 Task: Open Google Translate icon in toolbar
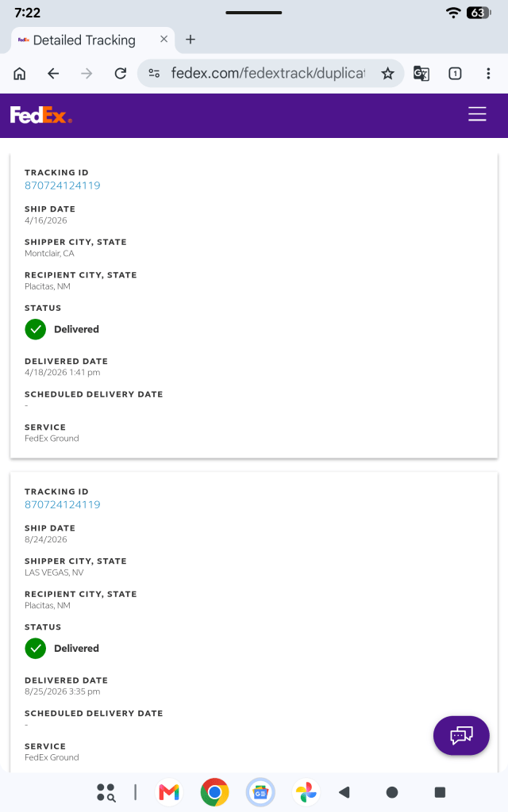point(421,74)
